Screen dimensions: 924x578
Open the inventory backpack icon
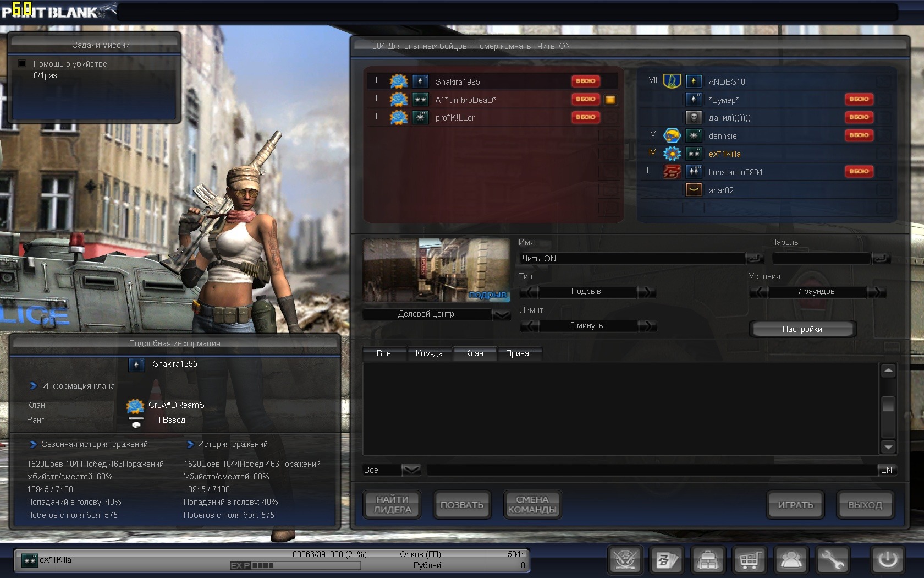(708, 560)
